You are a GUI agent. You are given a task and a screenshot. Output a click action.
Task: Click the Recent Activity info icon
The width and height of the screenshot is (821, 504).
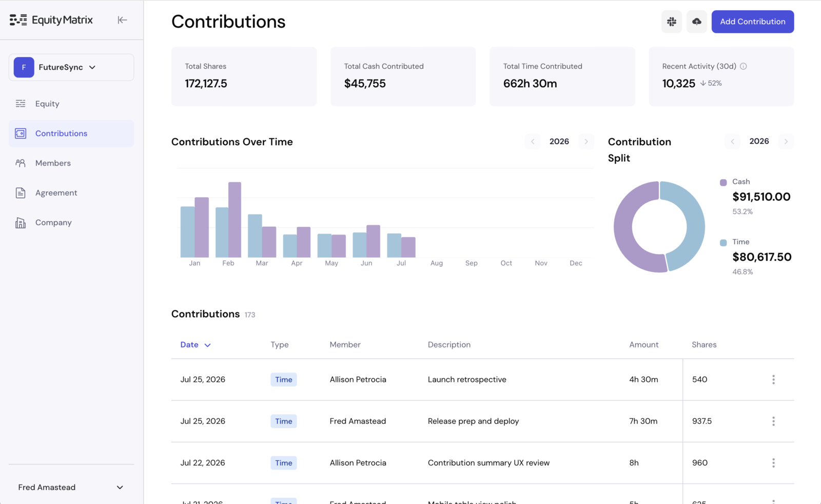(x=744, y=66)
